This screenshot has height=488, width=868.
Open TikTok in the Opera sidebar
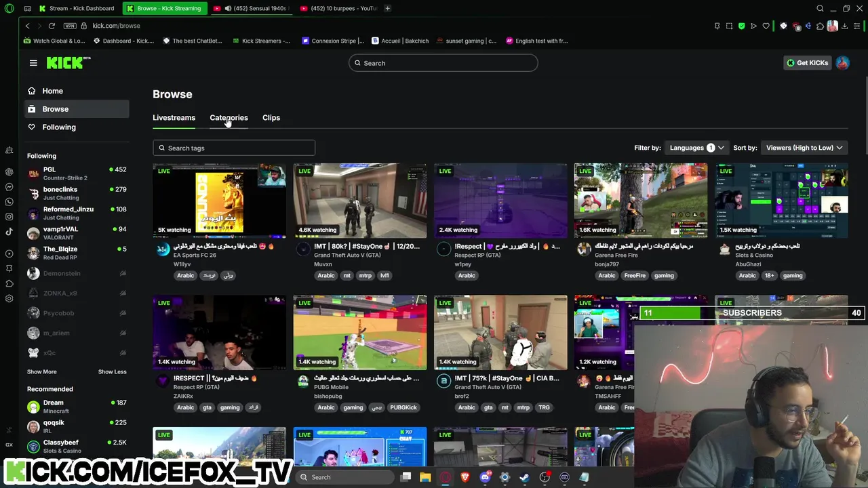[9, 232]
